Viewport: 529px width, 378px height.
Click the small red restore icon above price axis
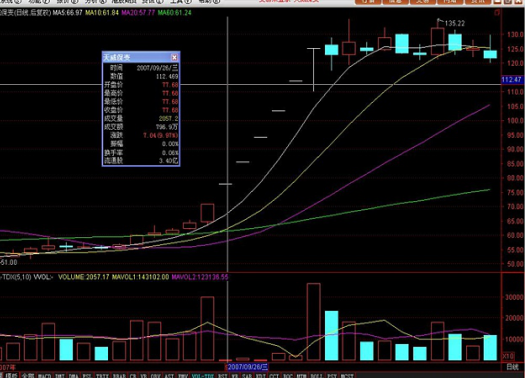point(497,13)
